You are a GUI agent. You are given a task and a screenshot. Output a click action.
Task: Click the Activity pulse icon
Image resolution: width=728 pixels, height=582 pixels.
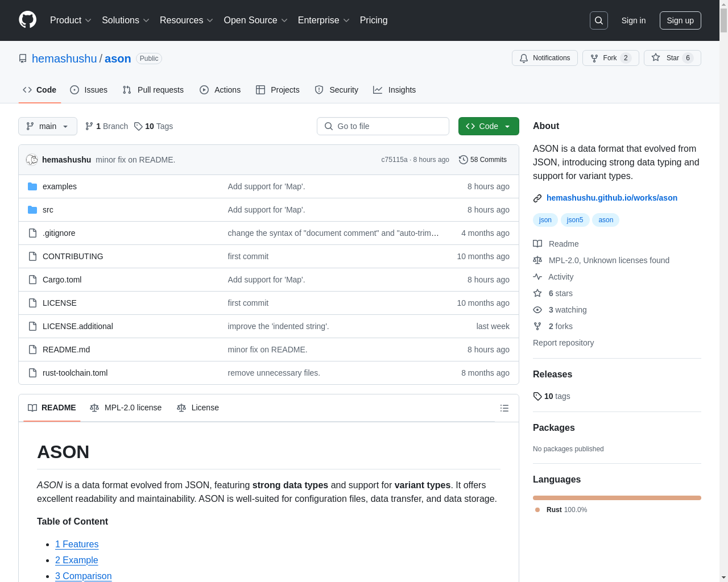click(537, 277)
